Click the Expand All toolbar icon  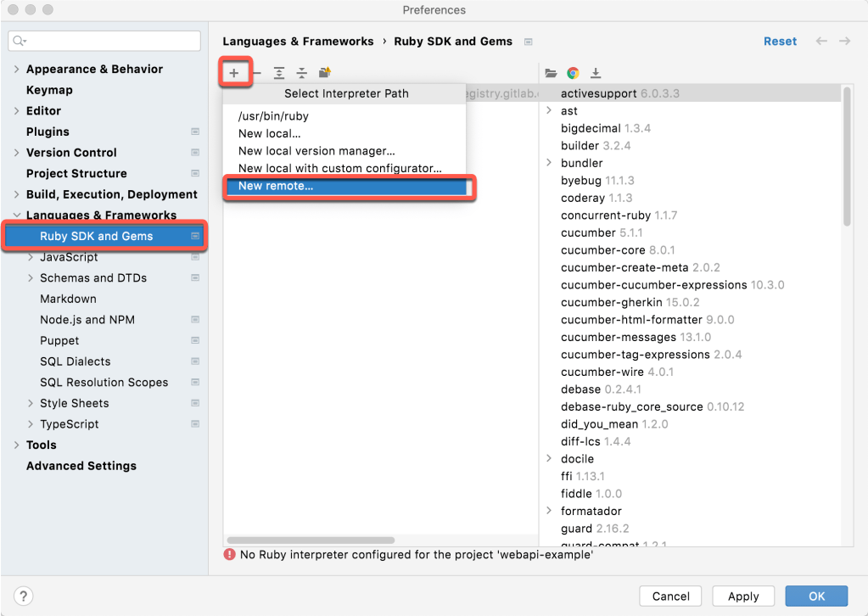(278, 73)
